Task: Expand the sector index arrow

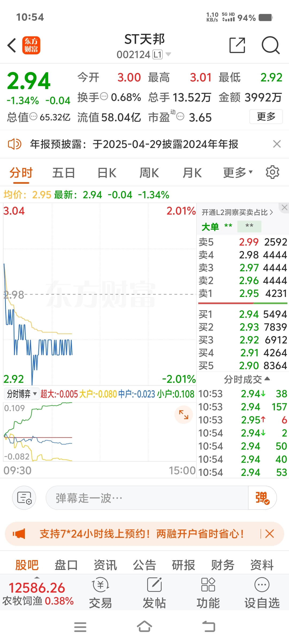Action: pos(37,577)
